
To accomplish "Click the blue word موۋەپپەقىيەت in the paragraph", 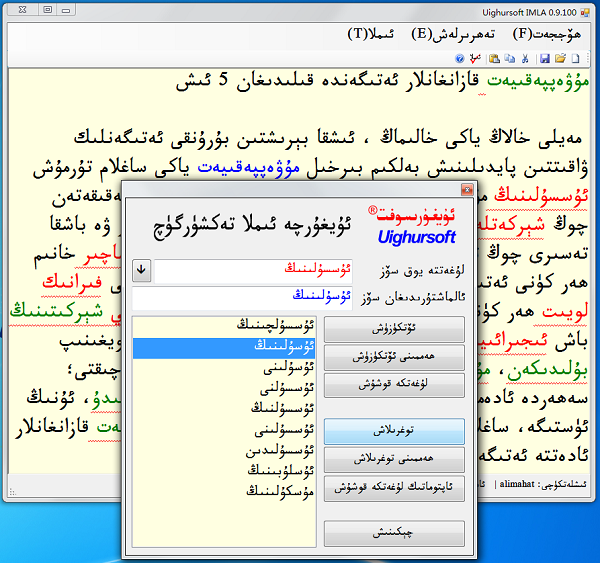I will point(249,168).
